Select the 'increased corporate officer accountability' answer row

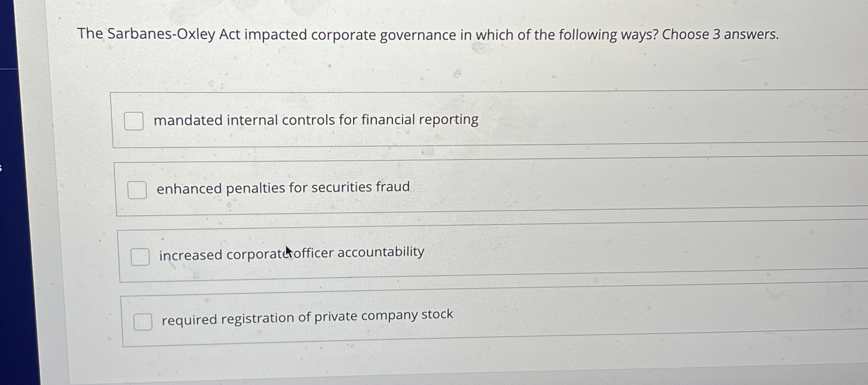(422, 254)
